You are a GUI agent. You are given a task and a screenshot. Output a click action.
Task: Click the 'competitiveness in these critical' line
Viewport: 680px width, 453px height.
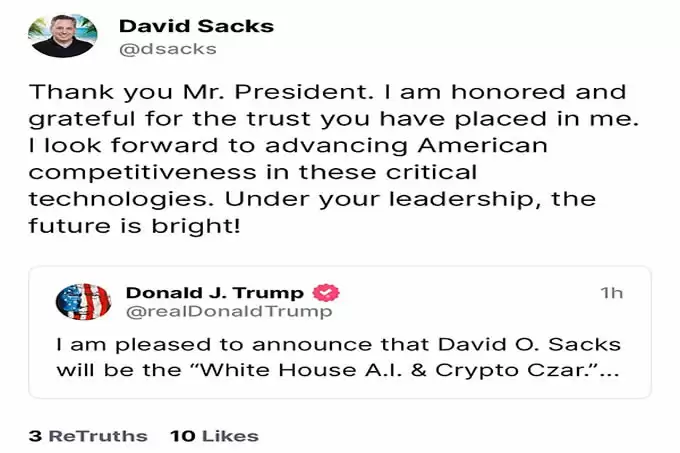(x=253, y=172)
